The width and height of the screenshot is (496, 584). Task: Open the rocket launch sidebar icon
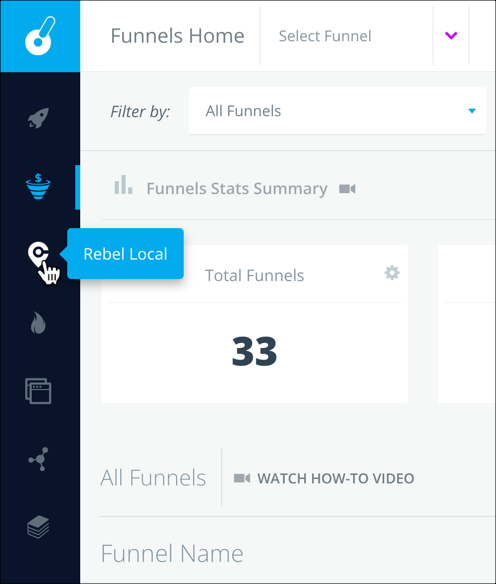[x=38, y=118]
